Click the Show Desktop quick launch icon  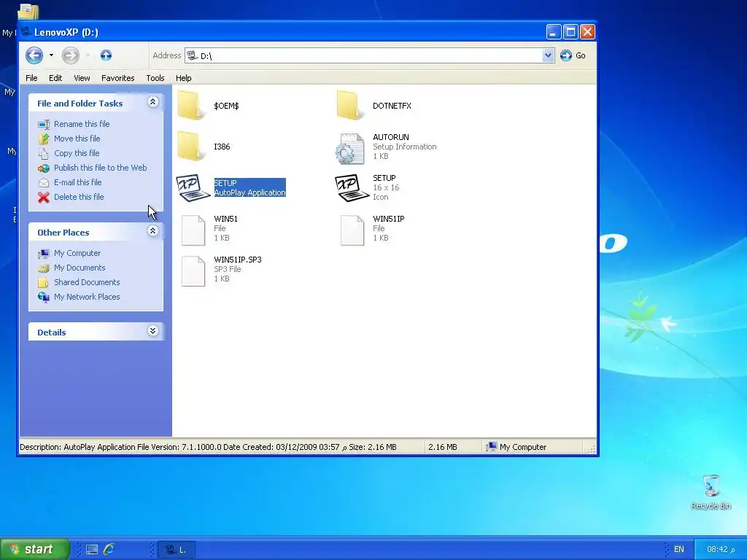click(x=91, y=550)
